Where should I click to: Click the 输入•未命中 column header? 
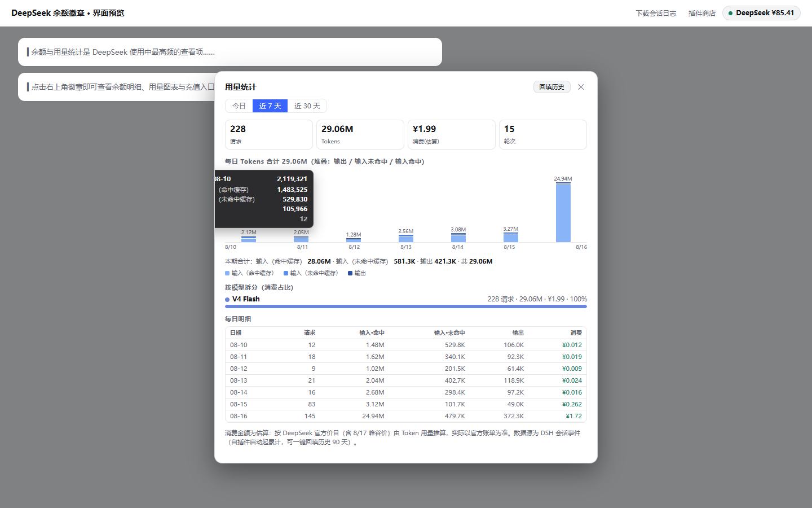tap(449, 333)
